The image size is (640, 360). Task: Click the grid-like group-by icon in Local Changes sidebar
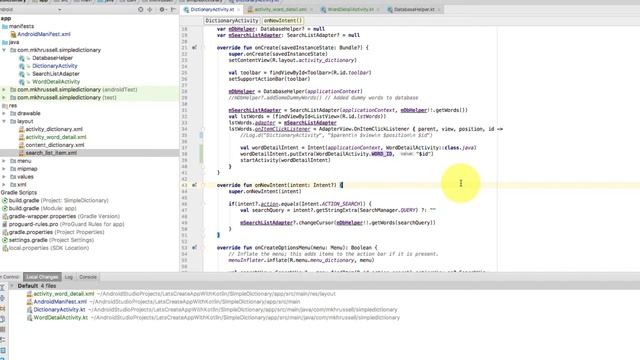(2, 350)
